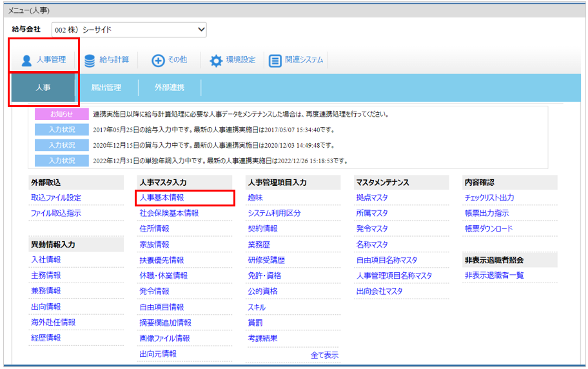The height and width of the screenshot is (369, 588).
Task: Open 考課結果 link
Action: point(262,338)
